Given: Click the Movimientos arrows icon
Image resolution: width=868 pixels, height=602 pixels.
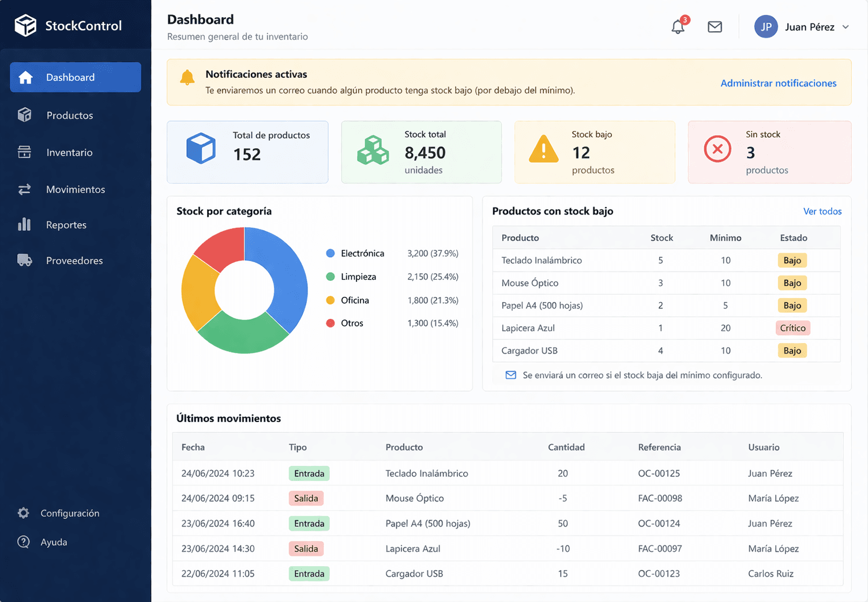Looking at the screenshot, I should [24, 189].
